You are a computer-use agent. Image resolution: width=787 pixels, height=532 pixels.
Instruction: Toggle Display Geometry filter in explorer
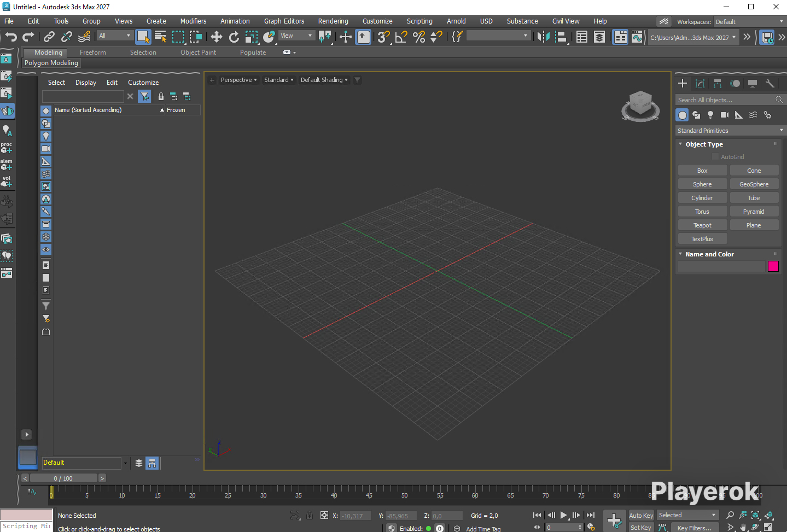(x=46, y=111)
